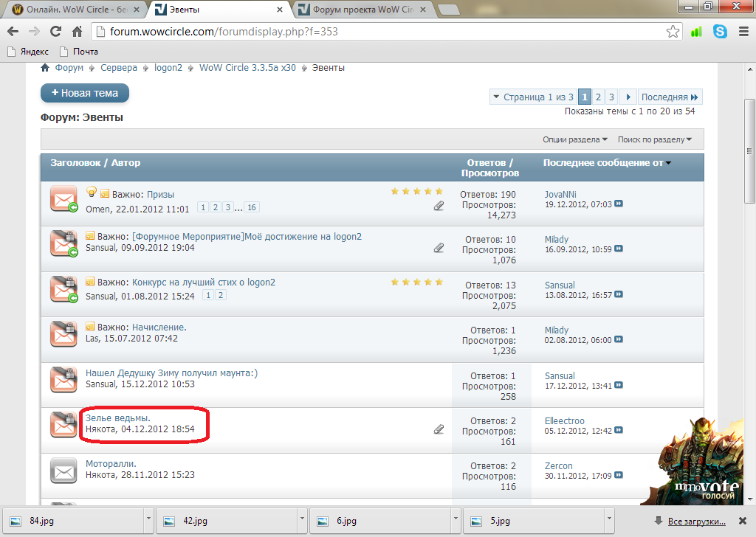Screen dimensions: 756x537
Task: Open the Chrome menu icon
Action: [744, 32]
